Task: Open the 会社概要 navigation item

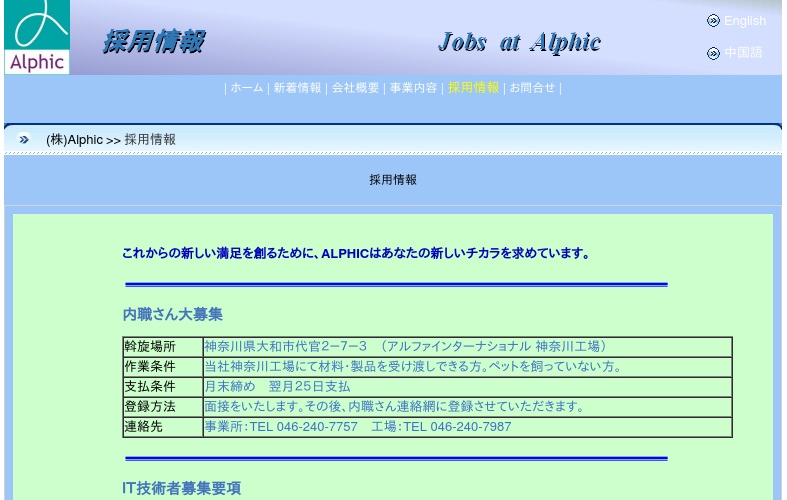Action: click(355, 88)
